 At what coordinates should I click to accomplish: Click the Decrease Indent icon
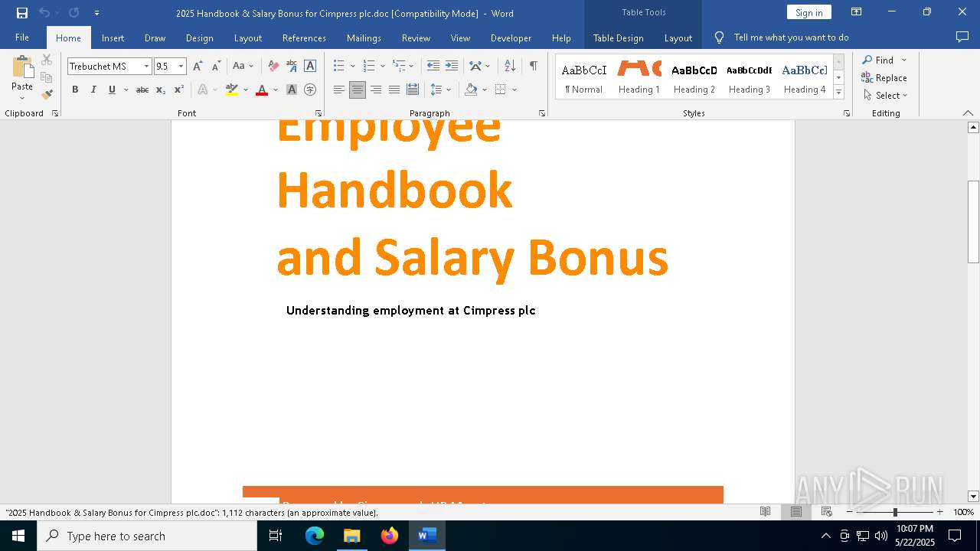(x=433, y=66)
